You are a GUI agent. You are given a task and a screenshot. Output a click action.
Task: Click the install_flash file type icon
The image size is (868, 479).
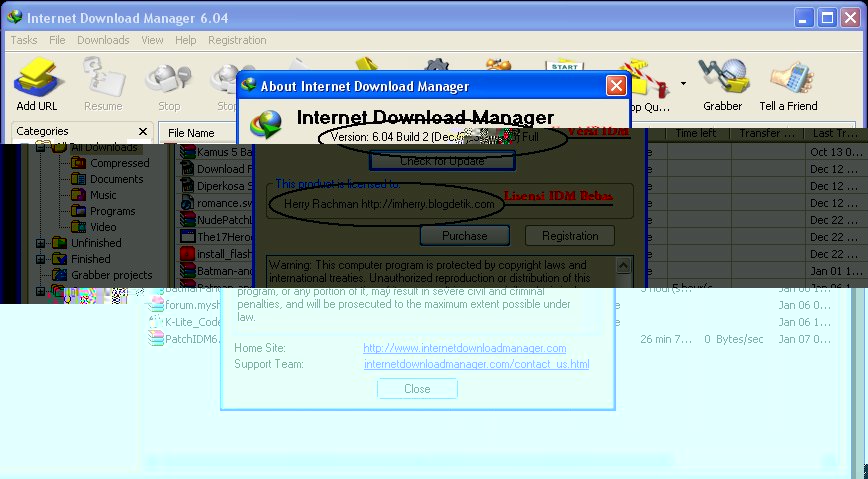(x=188, y=254)
